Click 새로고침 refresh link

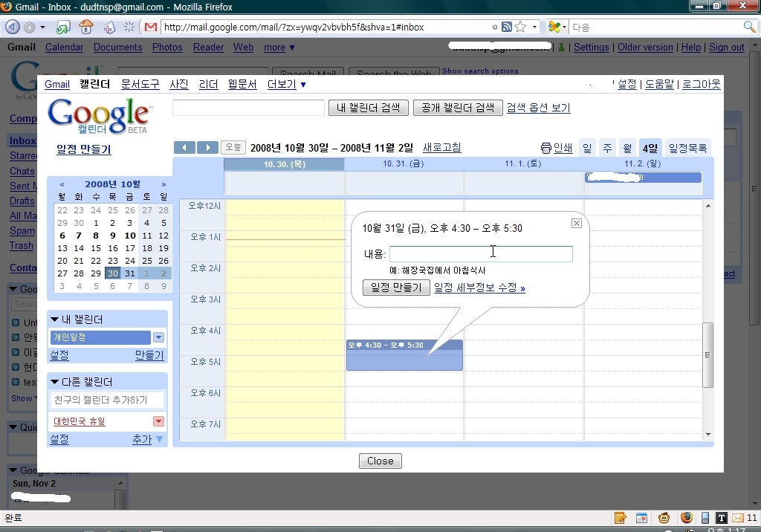(442, 148)
